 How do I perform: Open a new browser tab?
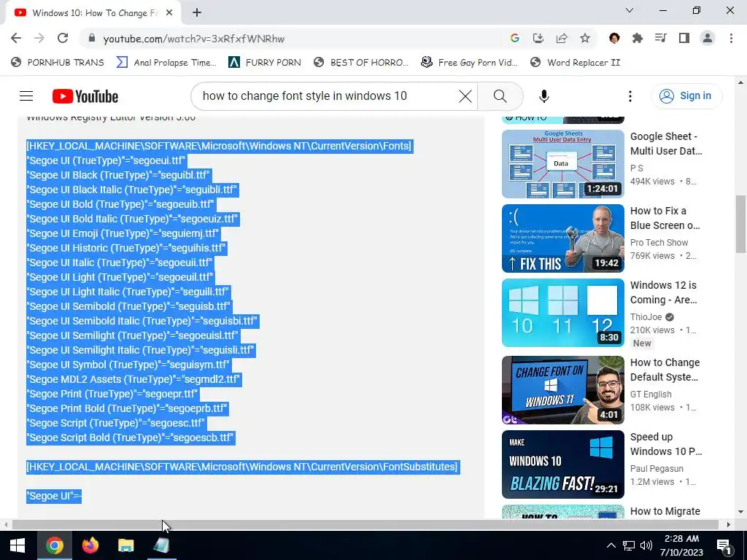pyautogui.click(x=197, y=13)
